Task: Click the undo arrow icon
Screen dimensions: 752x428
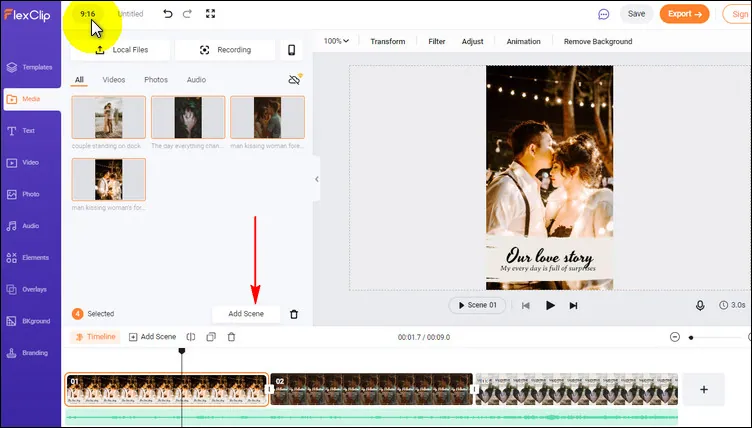Action: 167,14
